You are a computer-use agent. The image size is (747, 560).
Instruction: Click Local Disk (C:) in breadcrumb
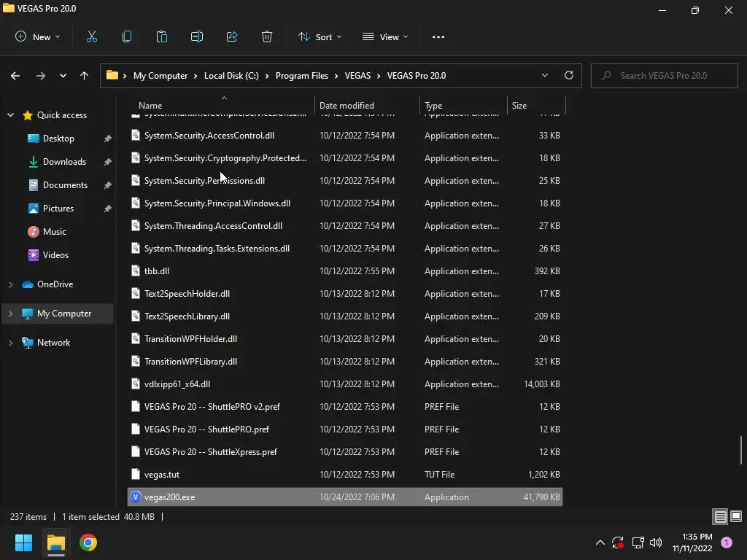point(231,76)
